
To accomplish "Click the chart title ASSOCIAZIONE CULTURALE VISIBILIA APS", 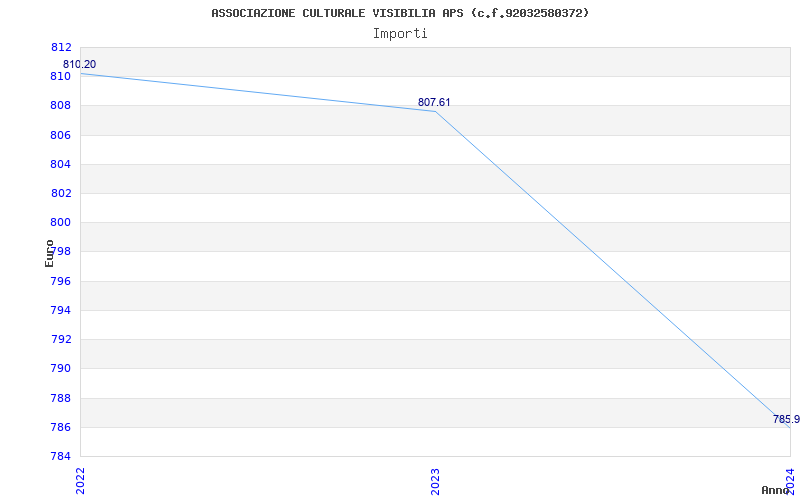I will [400, 13].
